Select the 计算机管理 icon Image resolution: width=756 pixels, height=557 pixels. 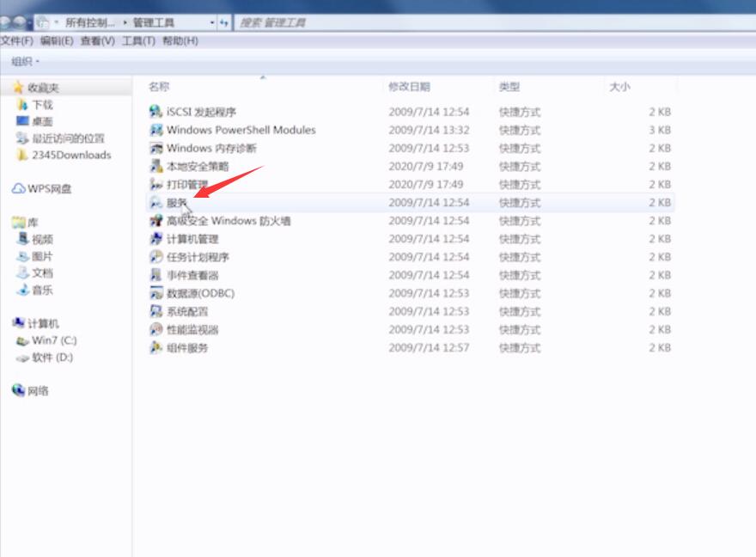[155, 239]
